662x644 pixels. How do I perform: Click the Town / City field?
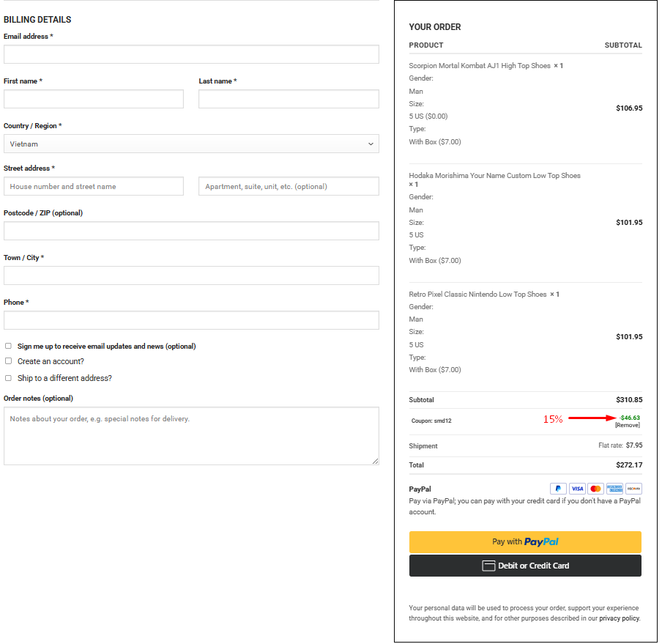pos(191,275)
